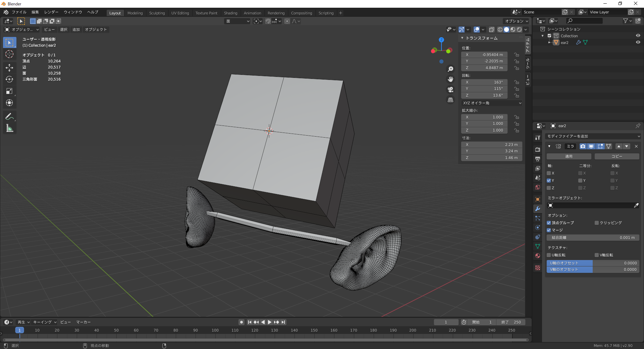The image size is (644, 349).
Task: Switch to rendered viewport shading
Action: [x=519, y=30]
